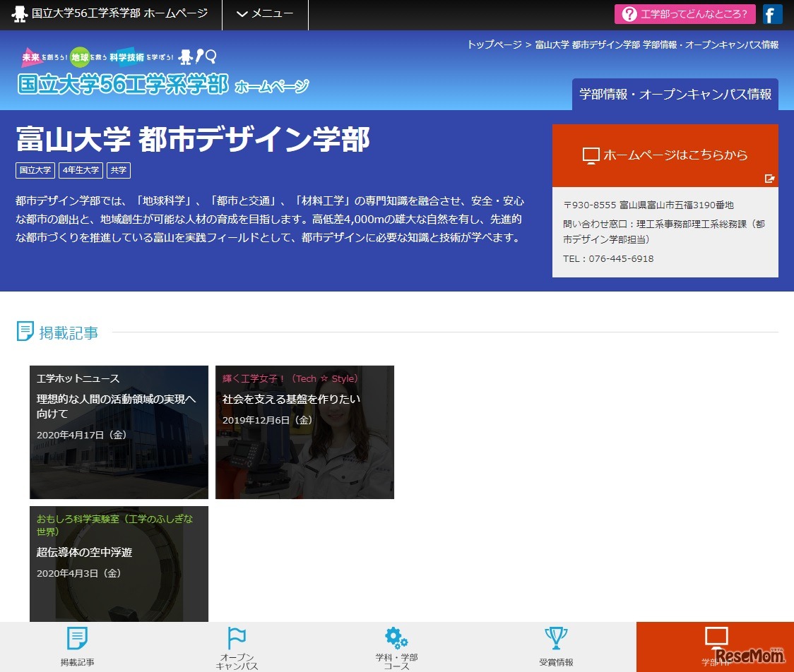Click the 共学 tag label
This screenshot has height=672, width=794.
point(119,170)
